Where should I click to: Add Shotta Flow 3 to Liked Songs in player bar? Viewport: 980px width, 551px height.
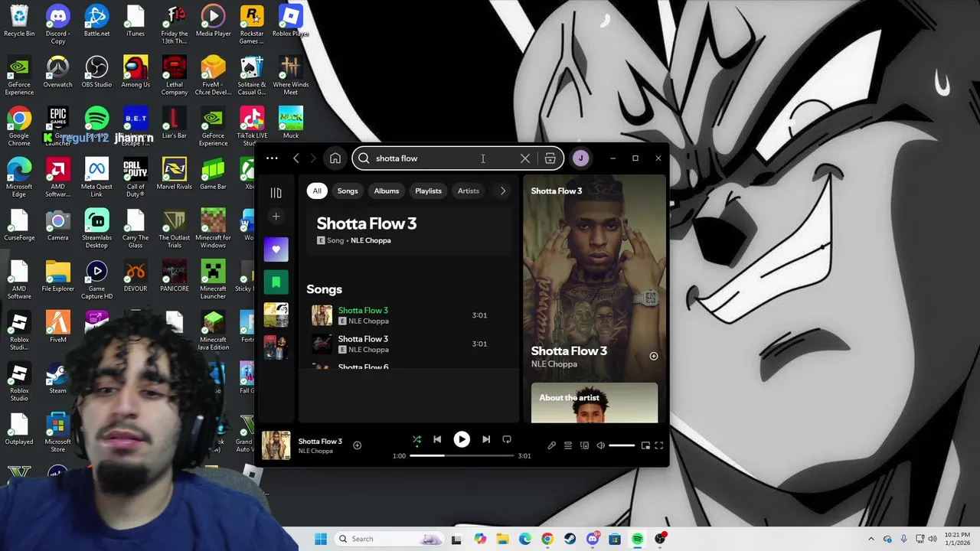357,445
